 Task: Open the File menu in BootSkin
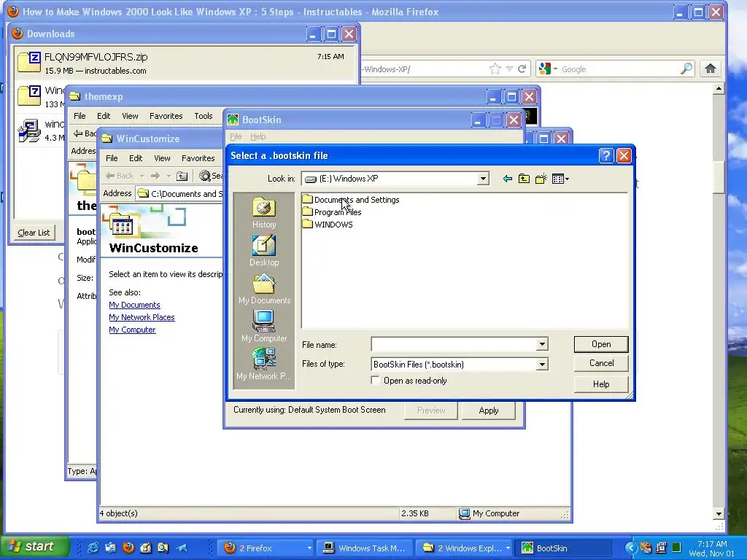tap(236, 136)
